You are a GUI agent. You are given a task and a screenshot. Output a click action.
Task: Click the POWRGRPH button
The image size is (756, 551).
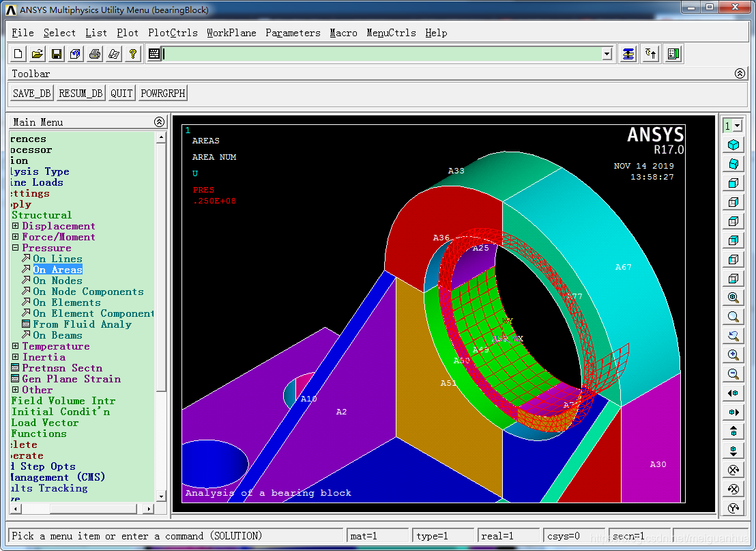click(x=163, y=93)
